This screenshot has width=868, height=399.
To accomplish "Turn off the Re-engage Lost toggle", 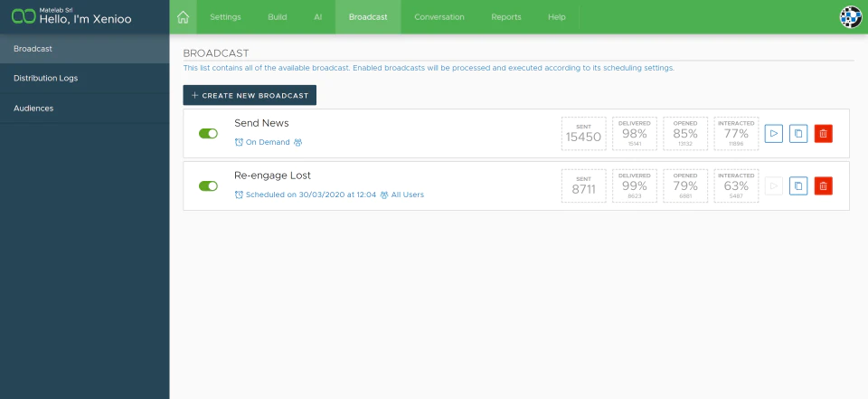I will click(208, 185).
